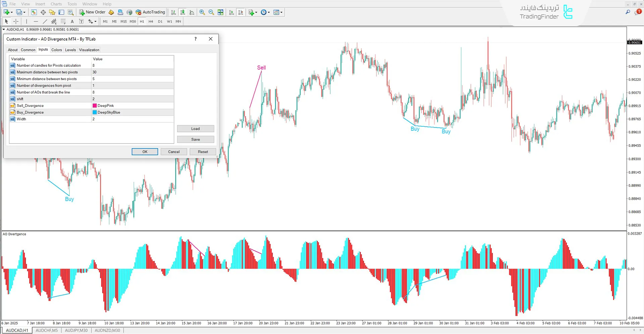Image resolution: width=644 pixels, height=334 pixels.
Task: Select the Crosshair tool
Action: (x=16, y=21)
